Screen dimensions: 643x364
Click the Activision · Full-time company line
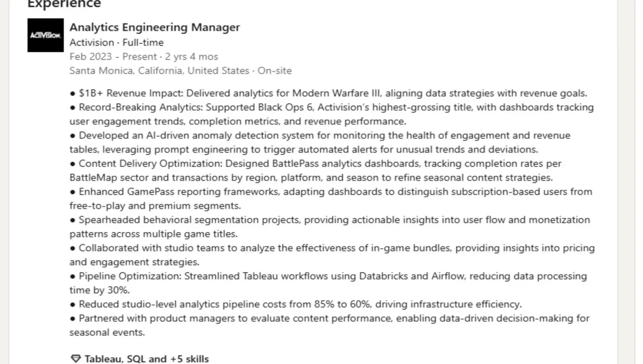[116, 42]
